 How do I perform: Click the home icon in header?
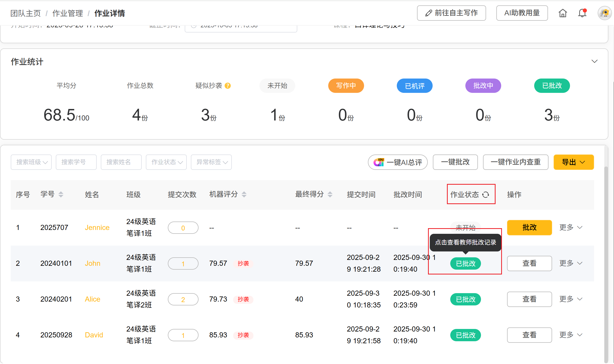click(563, 13)
